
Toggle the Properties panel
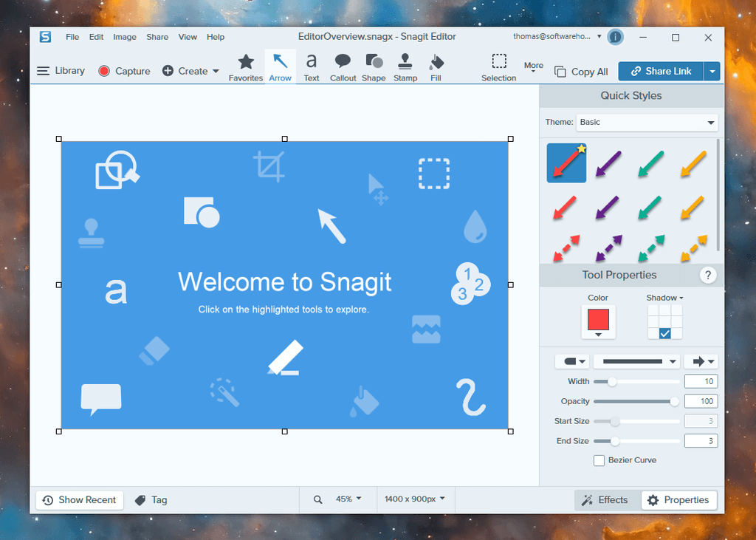tap(679, 500)
